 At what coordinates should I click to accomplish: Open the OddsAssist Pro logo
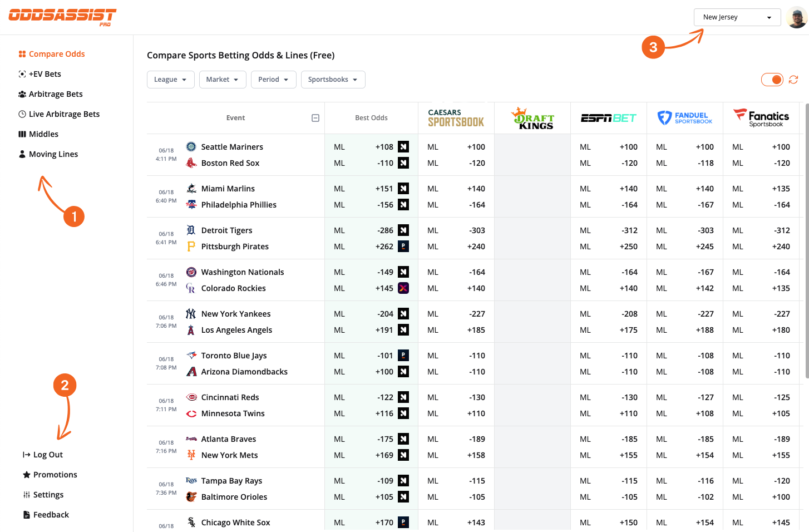[x=62, y=17]
